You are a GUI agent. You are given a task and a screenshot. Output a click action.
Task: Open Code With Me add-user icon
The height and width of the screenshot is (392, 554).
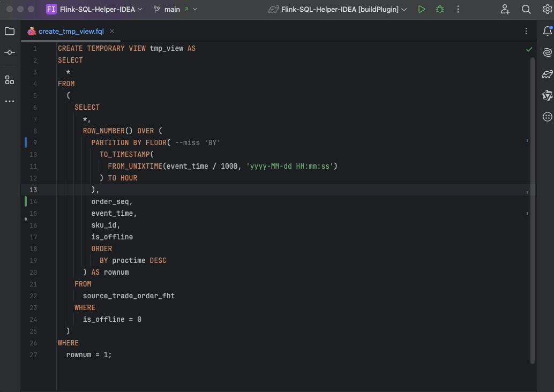click(505, 9)
